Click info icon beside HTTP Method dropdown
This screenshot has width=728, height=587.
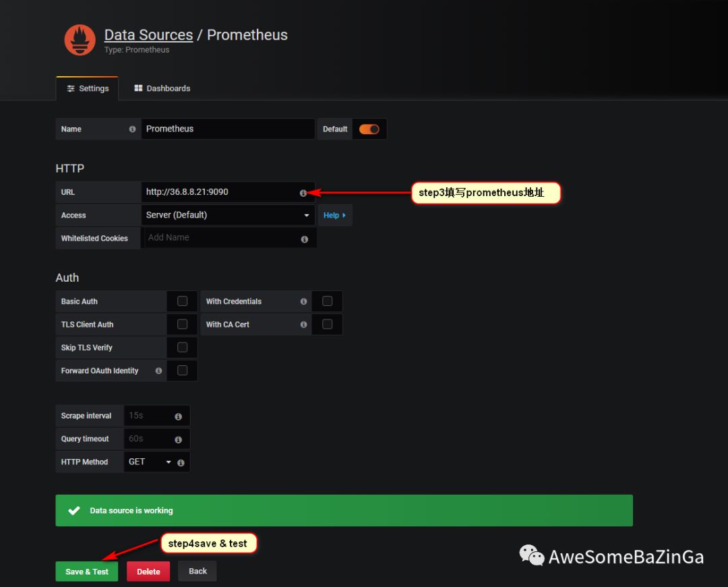click(x=181, y=462)
